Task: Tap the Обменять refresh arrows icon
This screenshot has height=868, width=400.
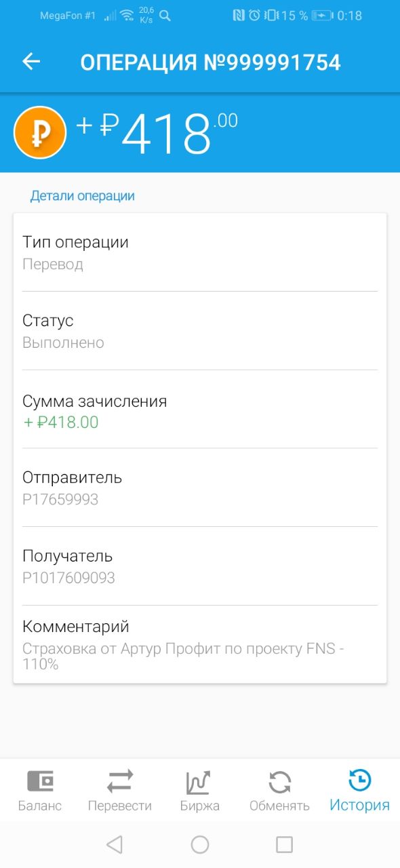Action: point(279,782)
